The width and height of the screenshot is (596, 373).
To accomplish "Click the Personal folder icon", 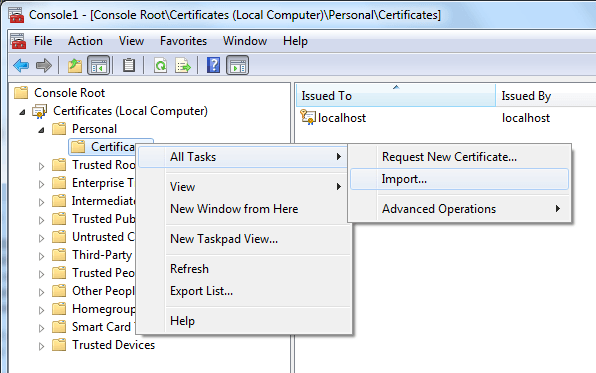I will 59,129.
